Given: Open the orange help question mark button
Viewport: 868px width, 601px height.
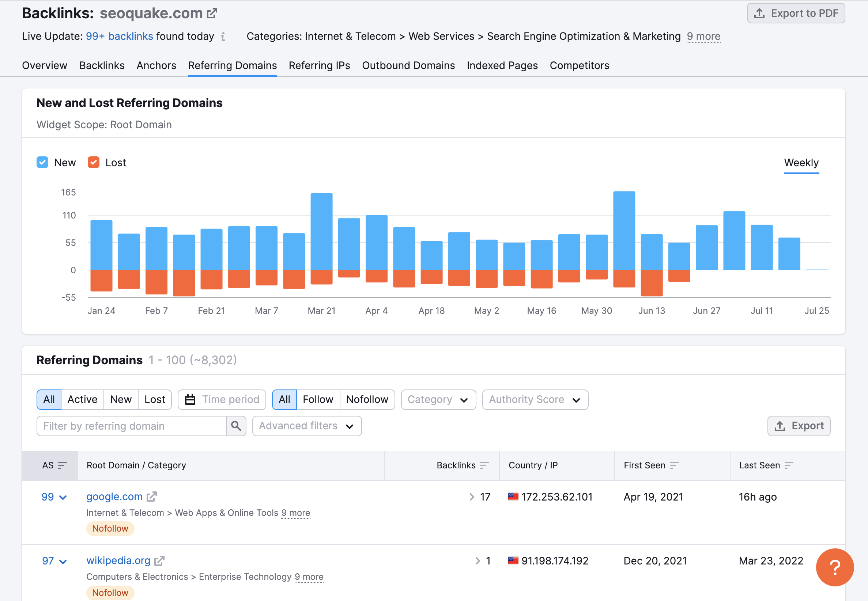Looking at the screenshot, I should click(x=834, y=567).
